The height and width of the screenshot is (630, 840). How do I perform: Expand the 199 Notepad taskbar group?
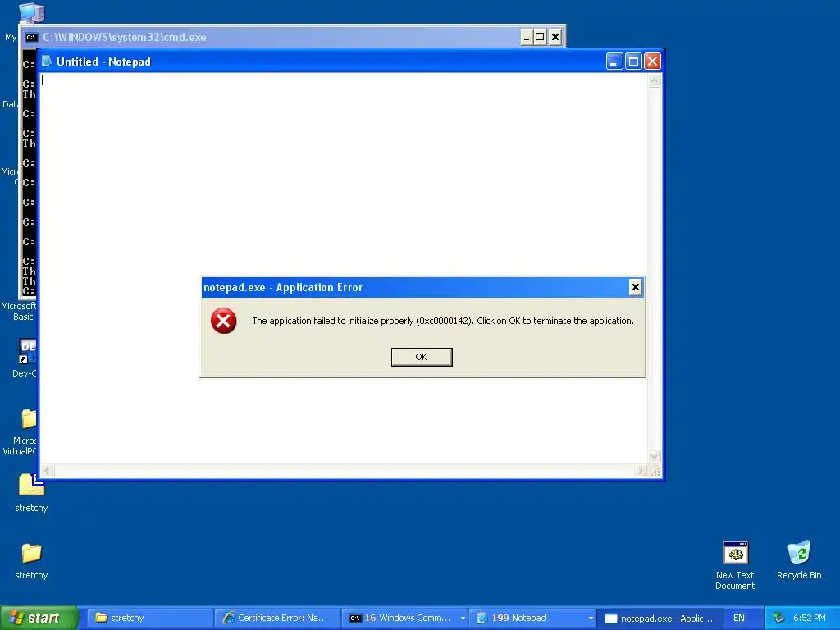coord(532,618)
